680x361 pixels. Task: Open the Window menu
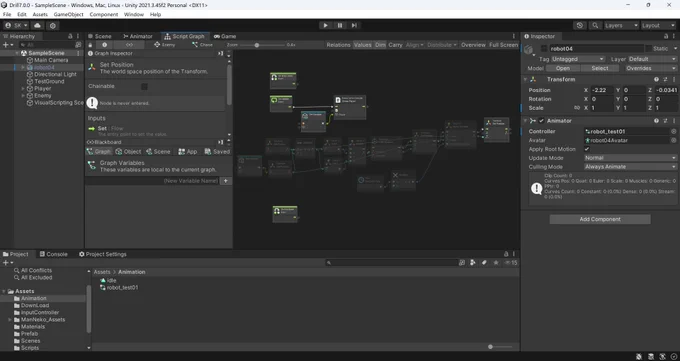[134, 14]
